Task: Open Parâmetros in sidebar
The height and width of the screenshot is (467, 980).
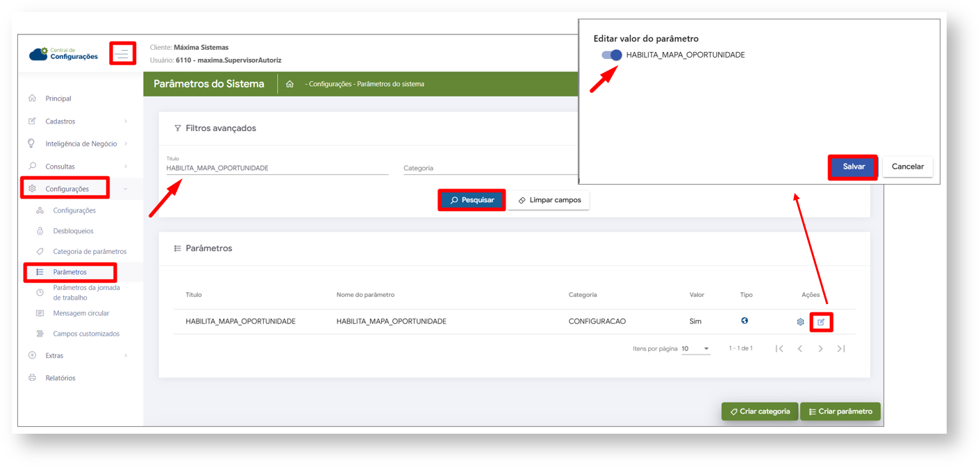Action: point(69,272)
